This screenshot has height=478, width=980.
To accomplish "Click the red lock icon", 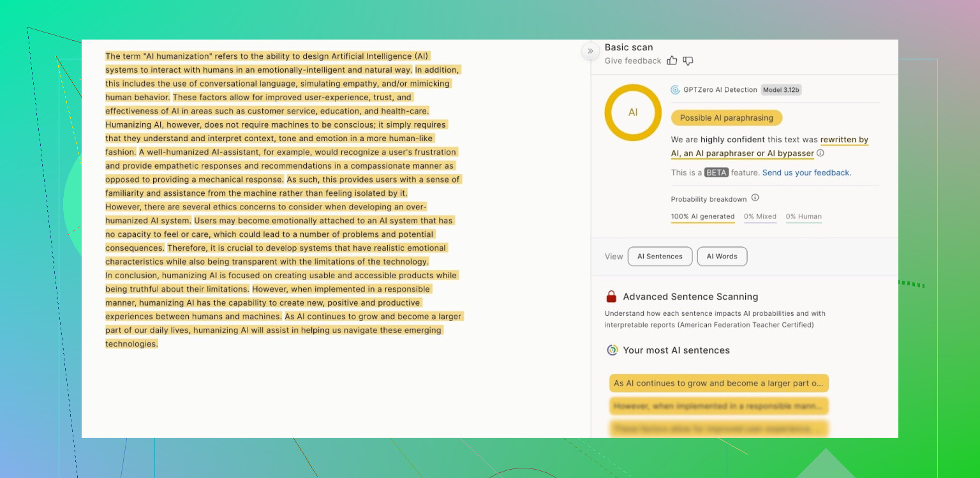I will pos(611,297).
